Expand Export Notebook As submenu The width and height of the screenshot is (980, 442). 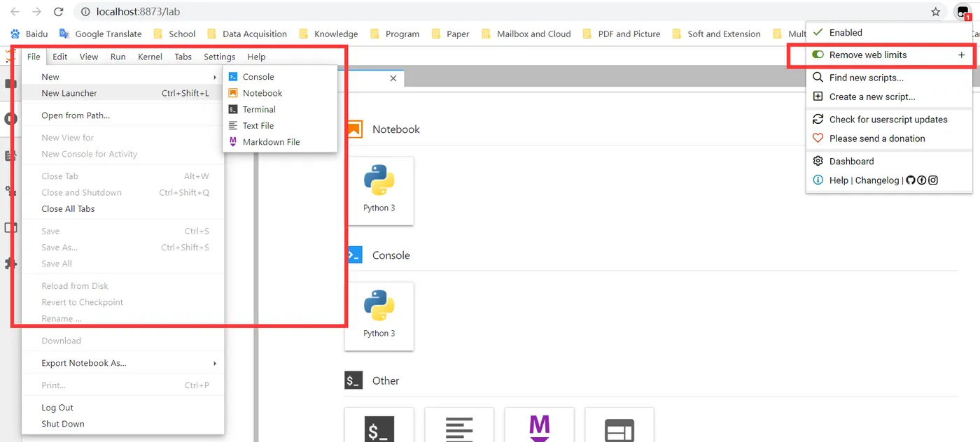[215, 363]
